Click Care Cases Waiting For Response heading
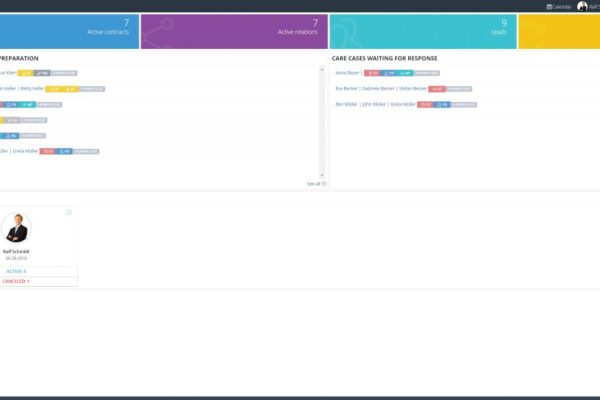Screen dimensions: 600x400 [x=385, y=58]
